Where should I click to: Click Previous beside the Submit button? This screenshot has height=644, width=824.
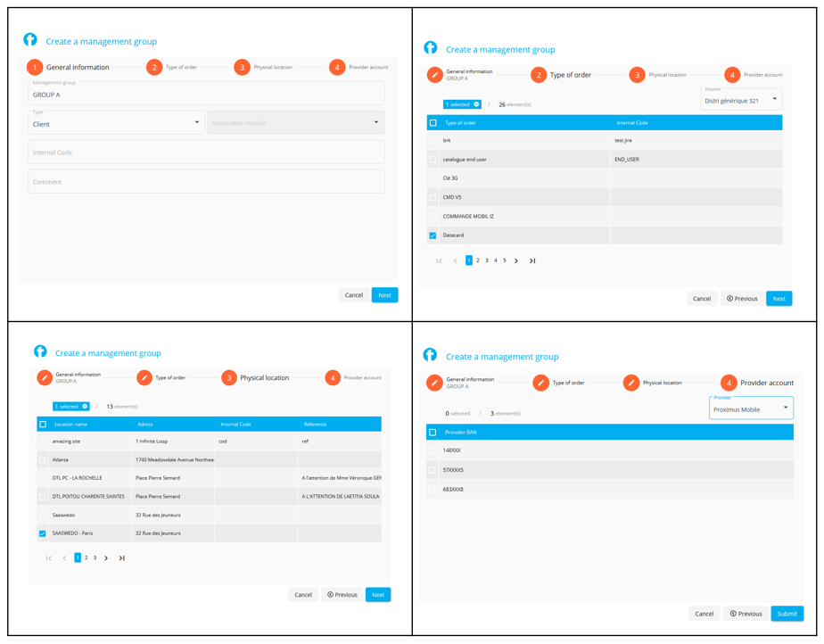pos(746,614)
